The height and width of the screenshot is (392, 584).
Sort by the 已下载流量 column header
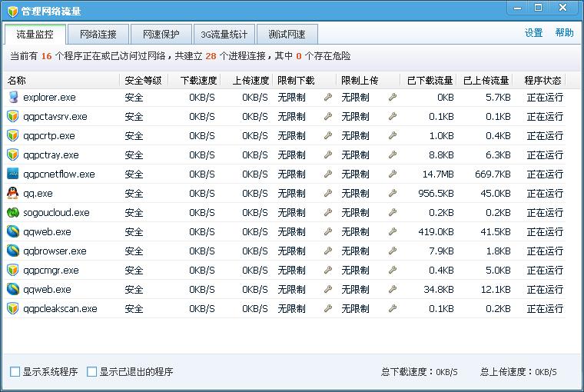(430, 80)
